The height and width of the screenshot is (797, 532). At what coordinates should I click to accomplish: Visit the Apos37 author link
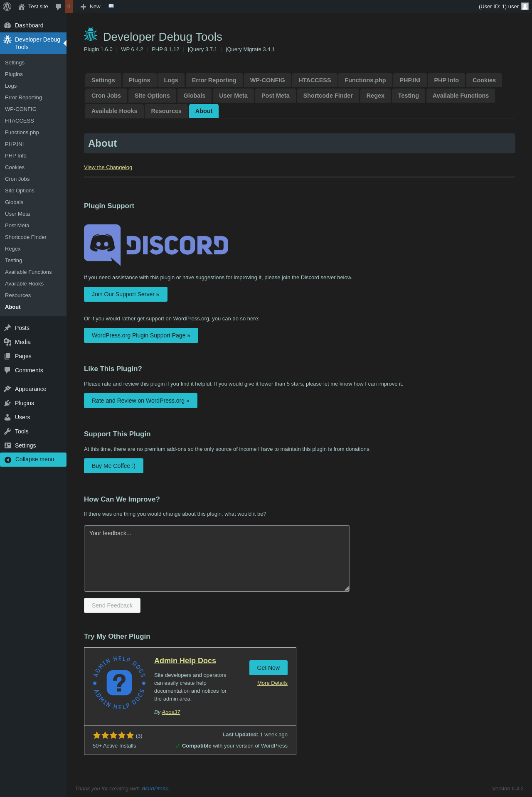click(x=171, y=712)
